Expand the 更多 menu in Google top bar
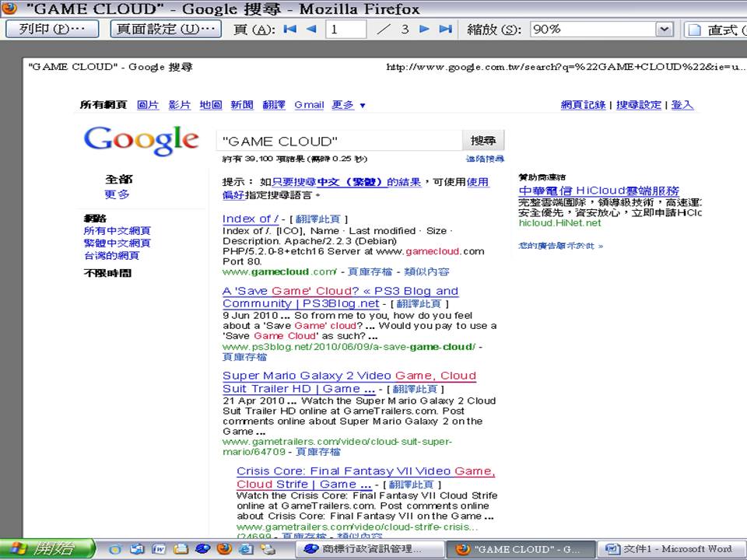The width and height of the screenshot is (747, 560). [x=349, y=105]
